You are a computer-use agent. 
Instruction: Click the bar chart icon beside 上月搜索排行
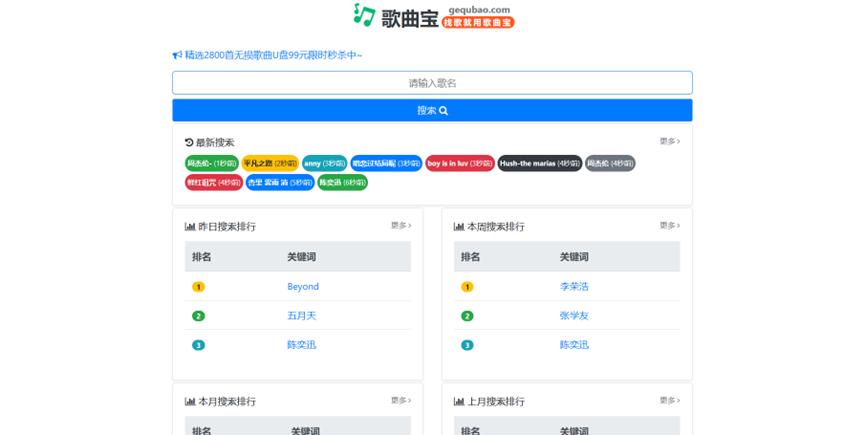coord(458,401)
